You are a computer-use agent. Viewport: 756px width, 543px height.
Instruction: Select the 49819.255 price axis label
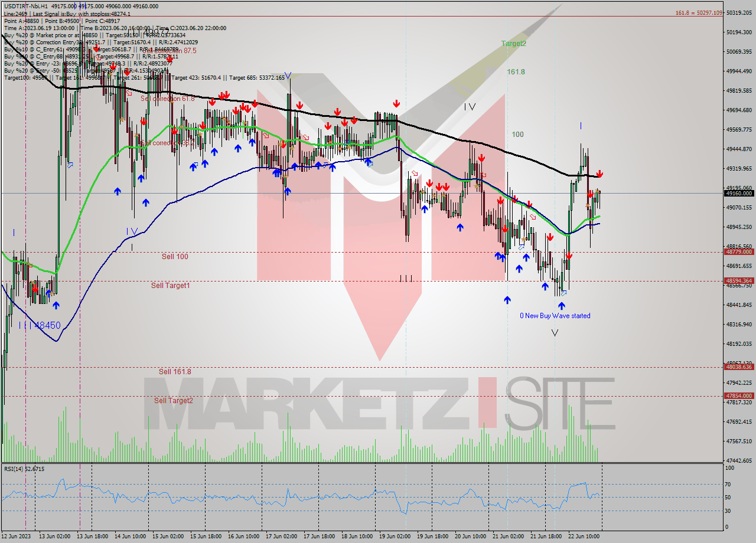click(739, 90)
